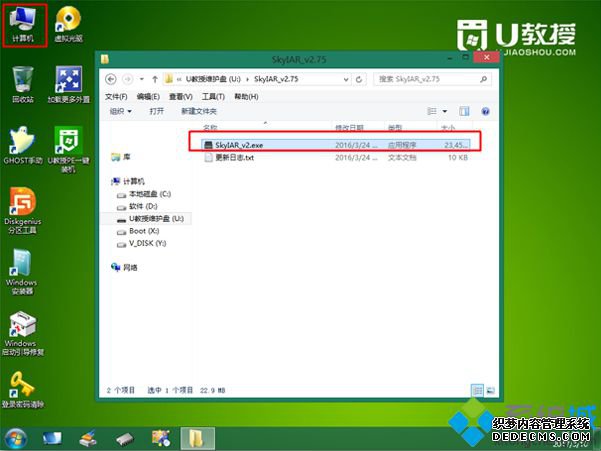601x451 pixels.
Task: Switch to large icons view in status bar
Action: click(490, 390)
